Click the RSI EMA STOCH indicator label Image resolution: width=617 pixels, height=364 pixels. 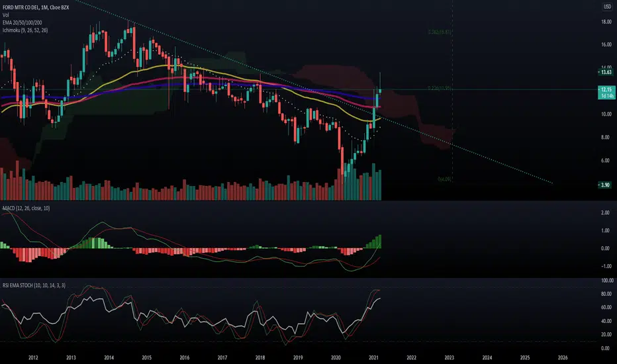[34, 285]
